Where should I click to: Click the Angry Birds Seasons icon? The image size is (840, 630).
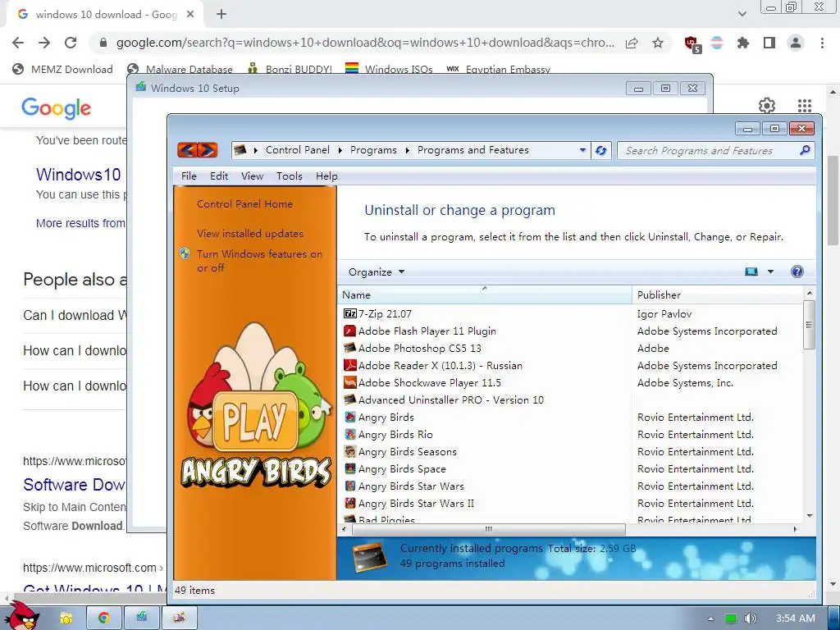coord(349,452)
